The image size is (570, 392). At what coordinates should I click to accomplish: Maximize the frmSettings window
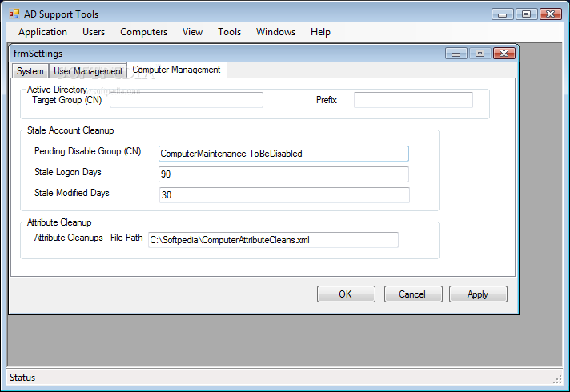(480, 54)
